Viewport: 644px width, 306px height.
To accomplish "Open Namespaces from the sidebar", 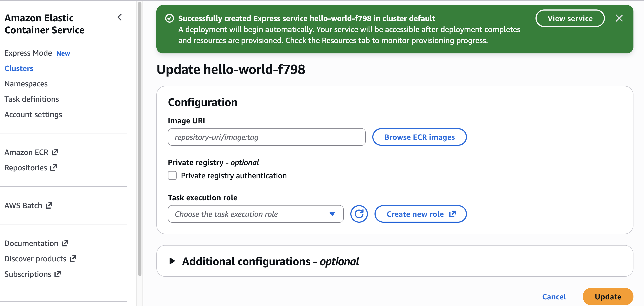I will pos(26,84).
